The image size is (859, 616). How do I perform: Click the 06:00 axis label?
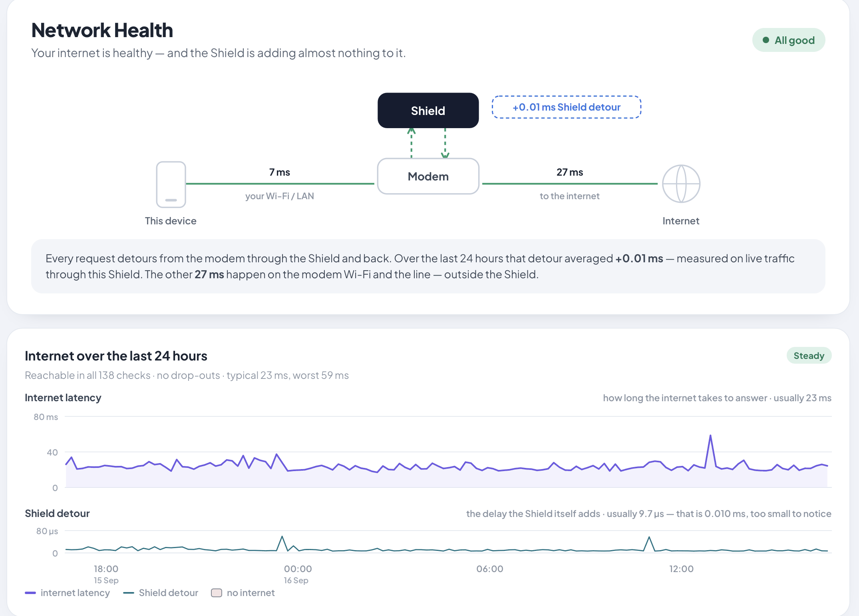point(490,569)
